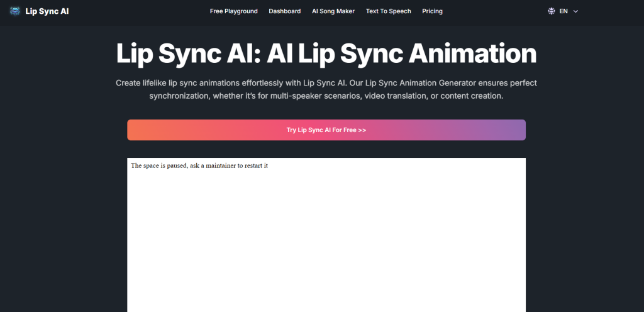Click inside the blank white embedded panel
This screenshot has width=644, height=312.
326,245
